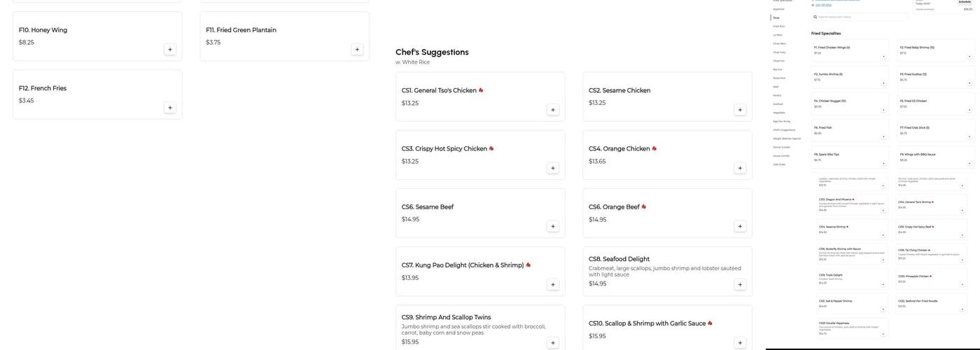Add CS1. General Tso's Chicken to cart
Screen dimensions: 980x350
pos(552,110)
